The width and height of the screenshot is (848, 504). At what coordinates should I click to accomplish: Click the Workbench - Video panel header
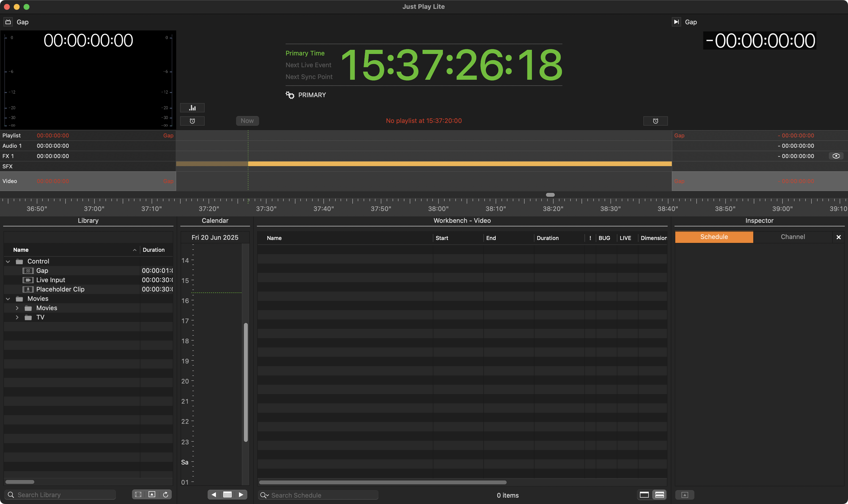462,220
